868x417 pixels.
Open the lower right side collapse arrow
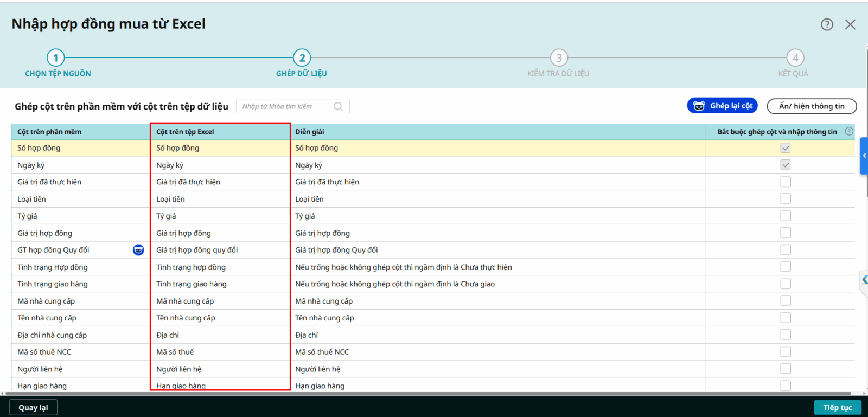tap(864, 280)
